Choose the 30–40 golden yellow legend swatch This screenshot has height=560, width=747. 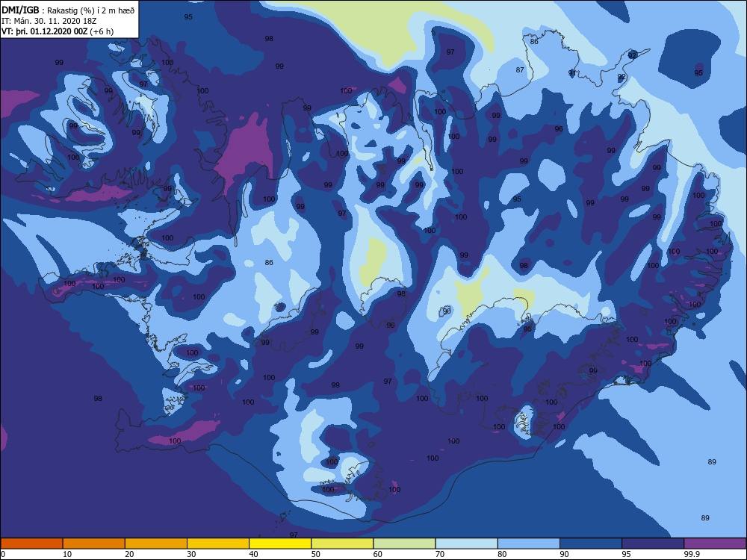tap(218, 544)
